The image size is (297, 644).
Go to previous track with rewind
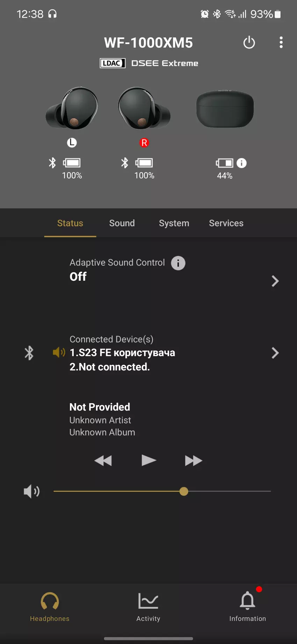[103, 460]
